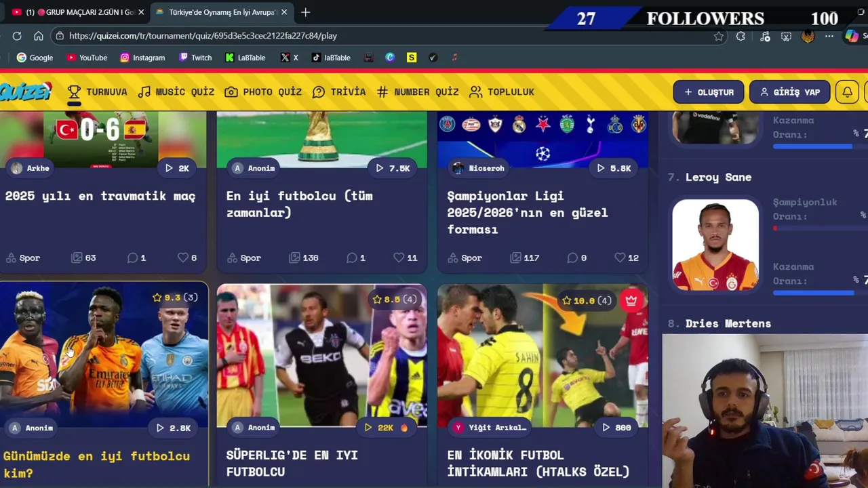Bookmark this page with the star icon
The width and height of the screenshot is (868, 488).
tap(719, 36)
